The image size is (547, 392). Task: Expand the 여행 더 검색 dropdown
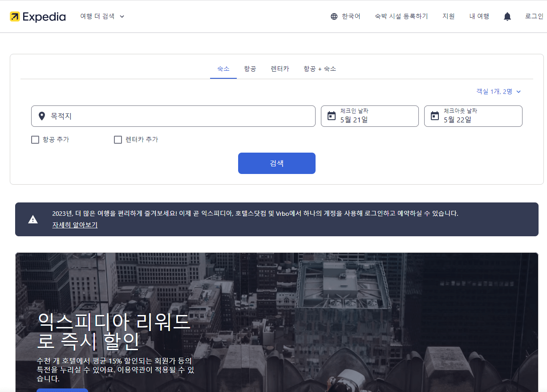tap(102, 16)
